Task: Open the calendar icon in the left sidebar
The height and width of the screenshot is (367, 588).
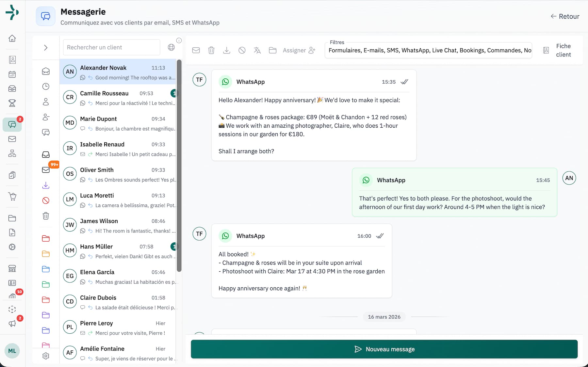Action: tap(12, 74)
